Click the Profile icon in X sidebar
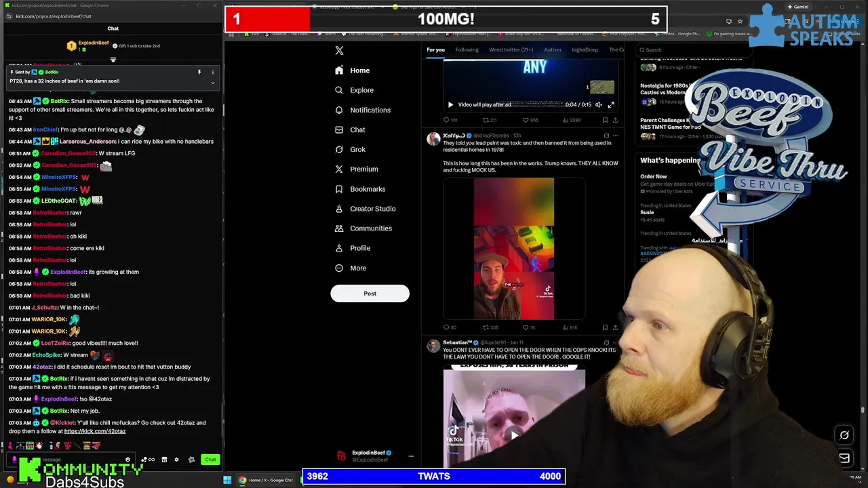This screenshot has height=488, width=868. (339, 248)
